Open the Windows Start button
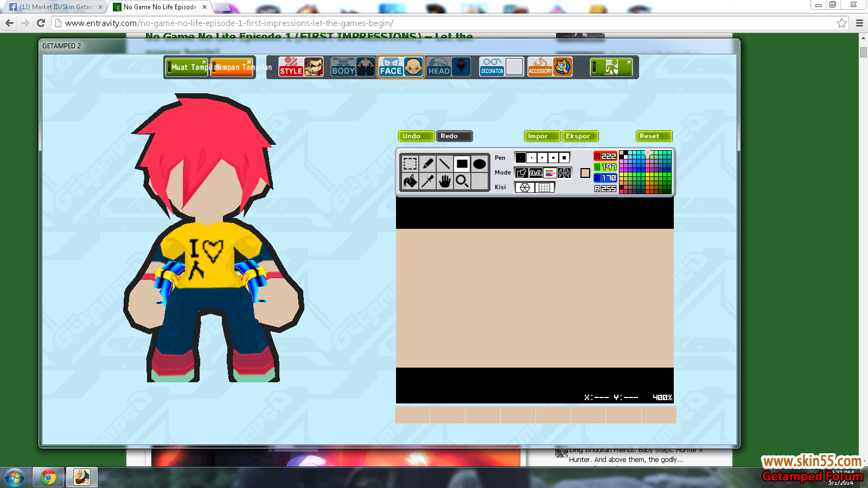The image size is (868, 488). 14,478
